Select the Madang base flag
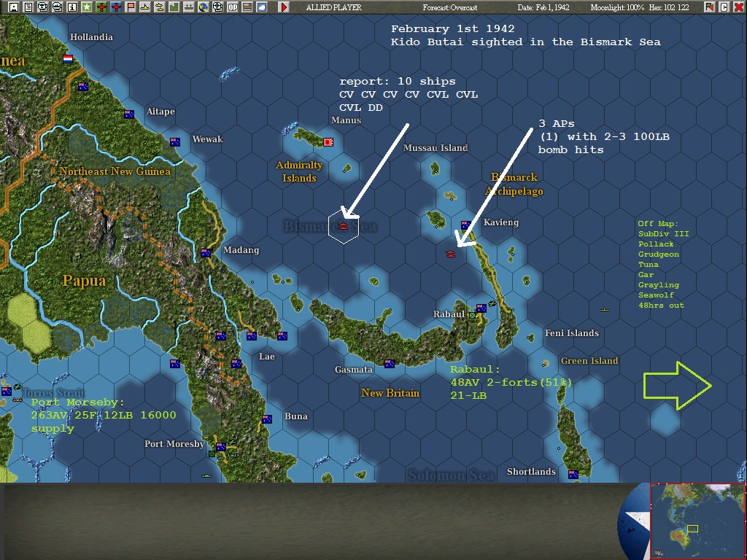Screen dimensions: 747x560 206,252
